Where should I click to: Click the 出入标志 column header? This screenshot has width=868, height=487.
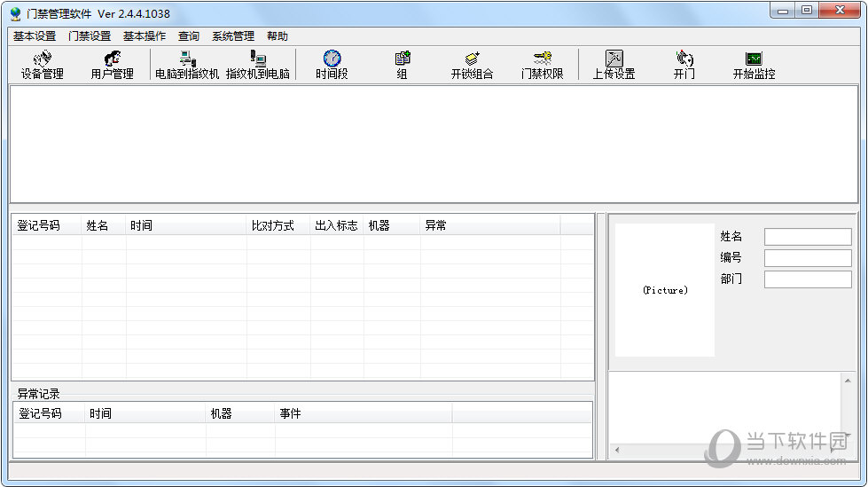pos(337,225)
